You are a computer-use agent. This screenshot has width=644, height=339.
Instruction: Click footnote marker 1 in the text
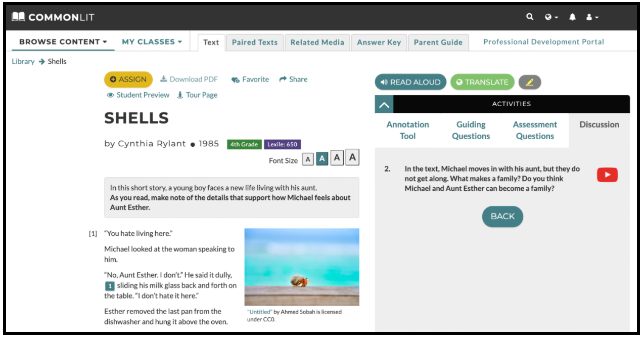[110, 286]
